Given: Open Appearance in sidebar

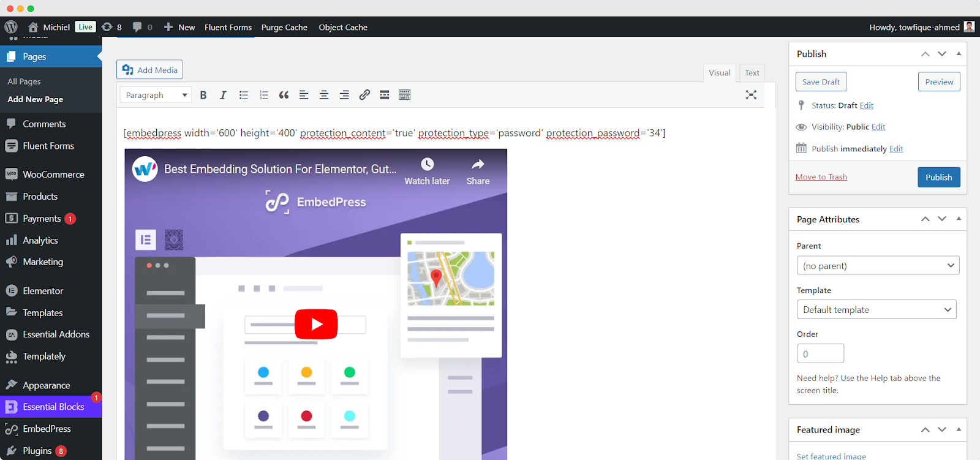Looking at the screenshot, I should (51, 385).
